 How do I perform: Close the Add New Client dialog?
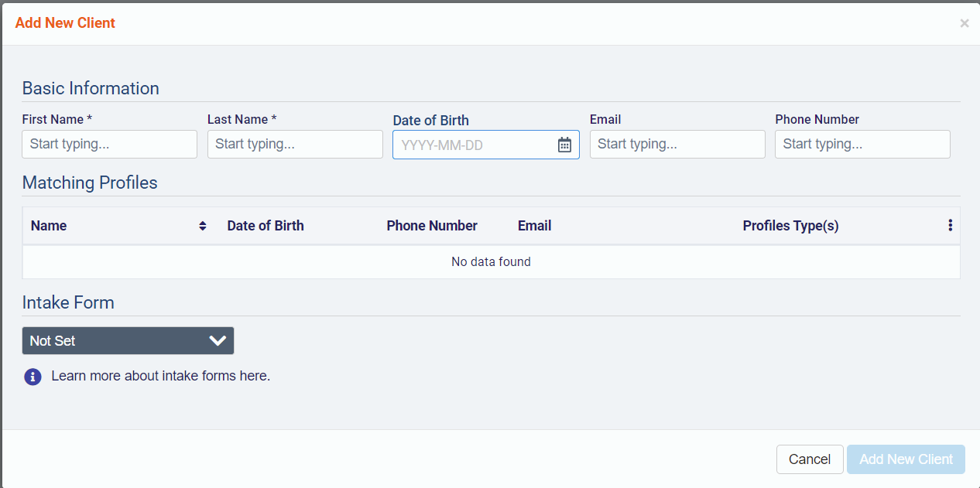964,23
